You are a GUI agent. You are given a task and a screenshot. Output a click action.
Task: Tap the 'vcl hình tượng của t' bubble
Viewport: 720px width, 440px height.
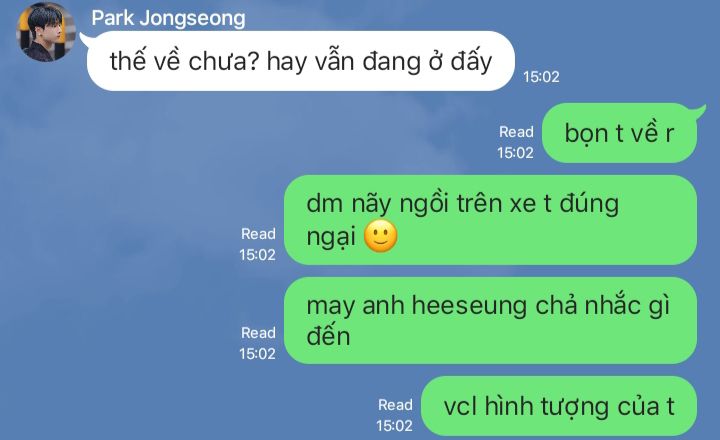pos(559,406)
